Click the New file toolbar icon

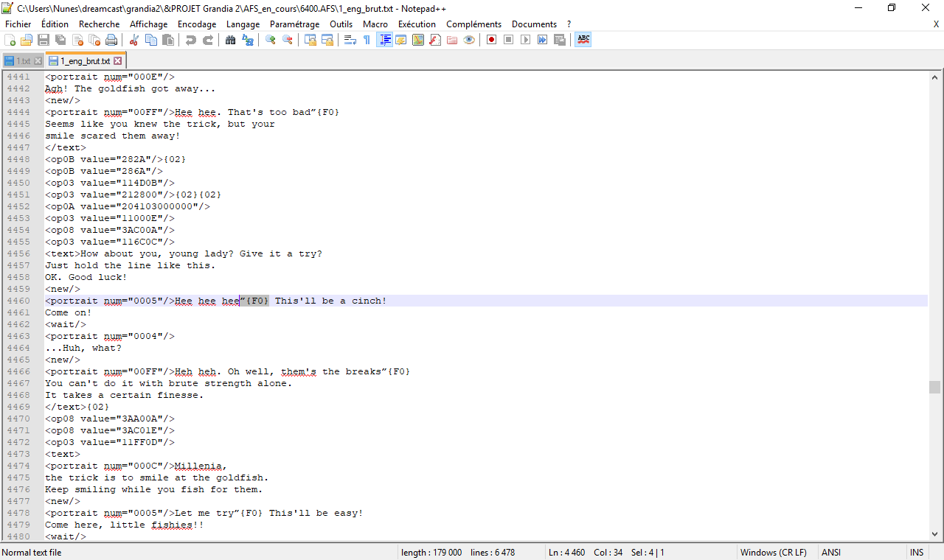(x=10, y=40)
